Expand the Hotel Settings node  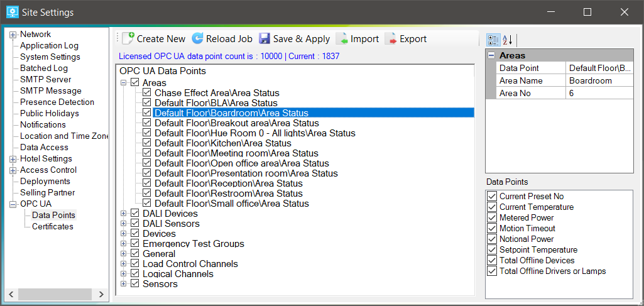(x=13, y=159)
